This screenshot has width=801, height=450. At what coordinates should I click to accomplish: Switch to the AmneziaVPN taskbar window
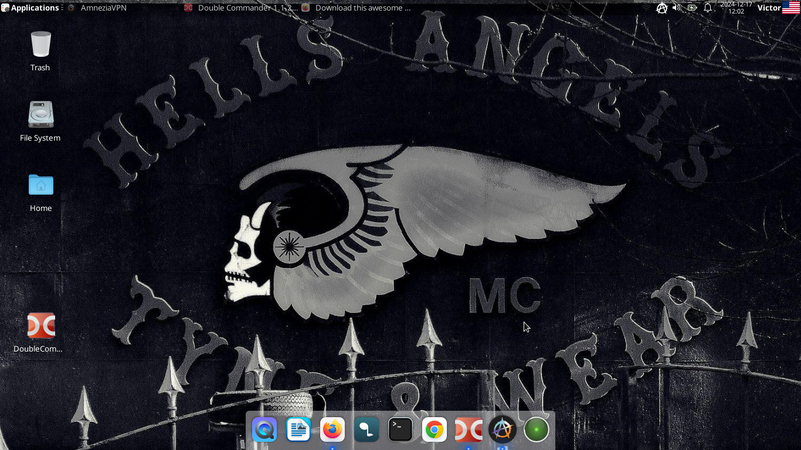point(98,8)
